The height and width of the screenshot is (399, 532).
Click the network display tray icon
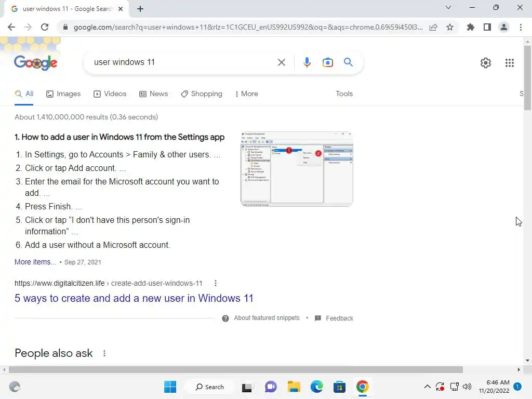point(454,387)
